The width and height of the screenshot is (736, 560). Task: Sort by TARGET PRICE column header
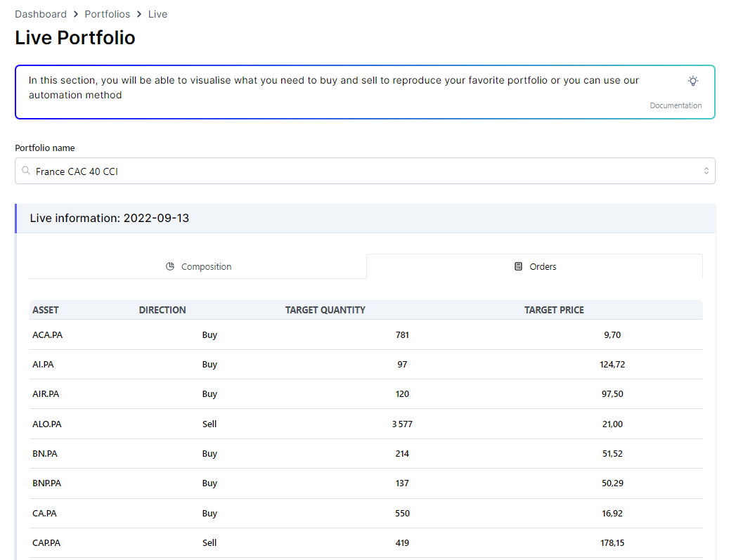pyautogui.click(x=554, y=310)
